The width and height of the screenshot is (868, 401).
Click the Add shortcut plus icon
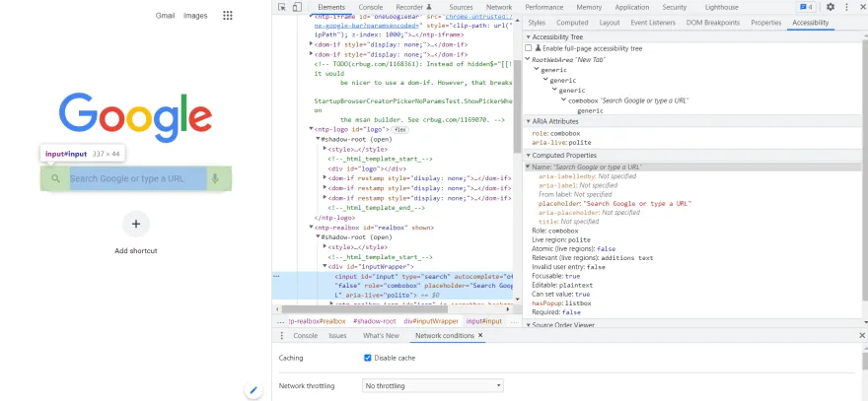[136, 224]
